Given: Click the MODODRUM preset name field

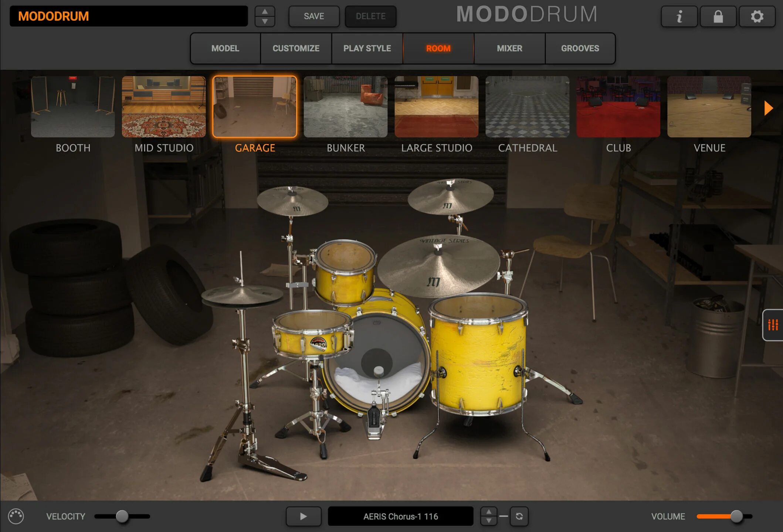Looking at the screenshot, I should pyautogui.click(x=129, y=16).
